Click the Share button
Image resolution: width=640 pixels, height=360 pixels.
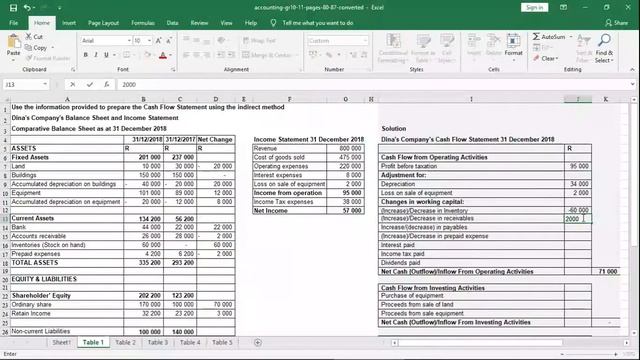616,23
